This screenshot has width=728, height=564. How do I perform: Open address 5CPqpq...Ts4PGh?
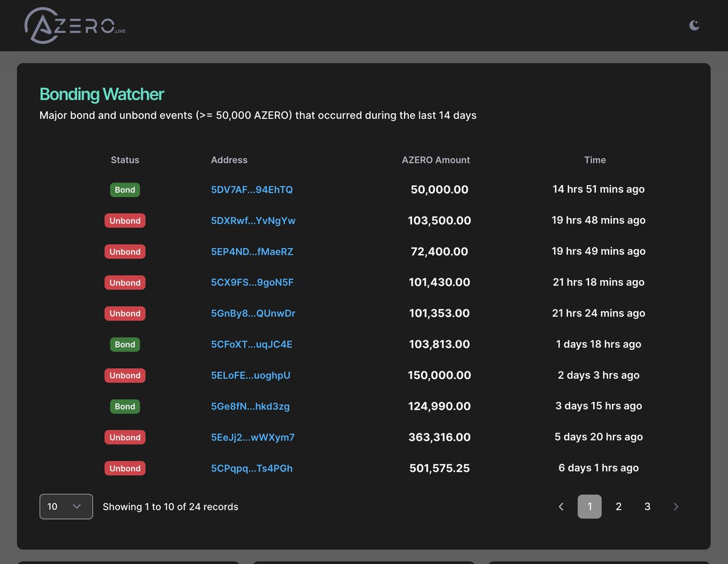[252, 468]
